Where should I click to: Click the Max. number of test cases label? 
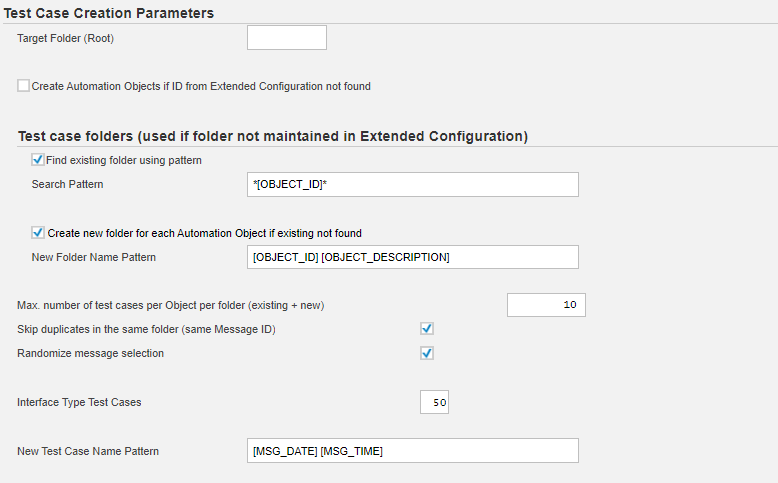(x=171, y=304)
